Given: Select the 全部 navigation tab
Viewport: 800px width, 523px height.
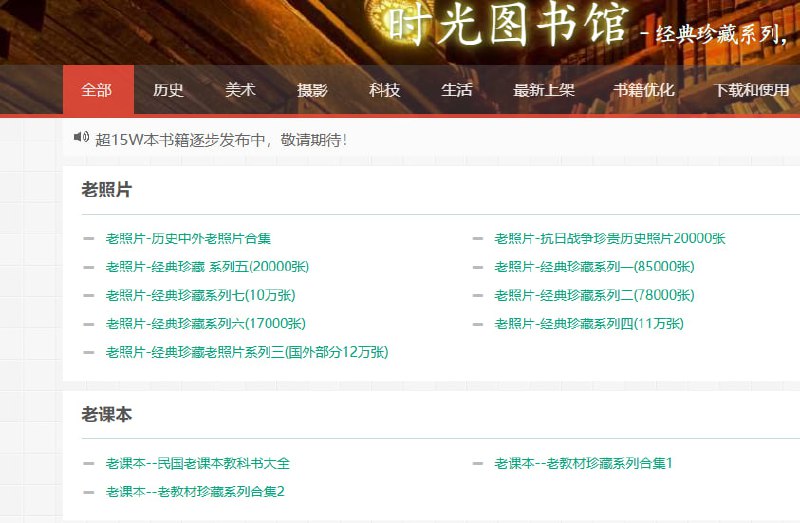Looking at the screenshot, I should click(x=96, y=90).
